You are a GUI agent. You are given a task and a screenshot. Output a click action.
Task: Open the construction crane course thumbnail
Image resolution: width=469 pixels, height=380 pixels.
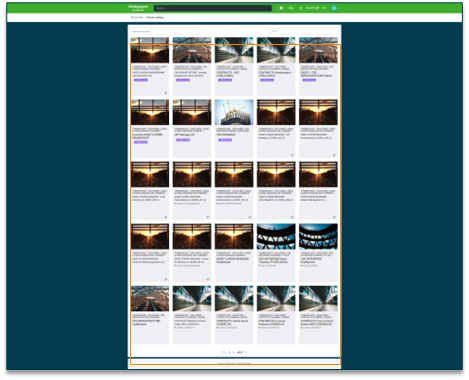pos(234,112)
